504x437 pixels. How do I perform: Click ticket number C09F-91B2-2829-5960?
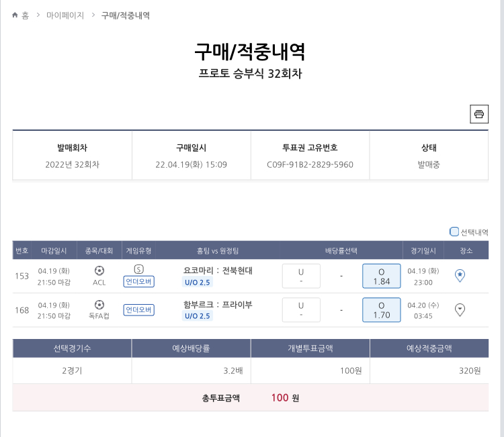click(310, 164)
